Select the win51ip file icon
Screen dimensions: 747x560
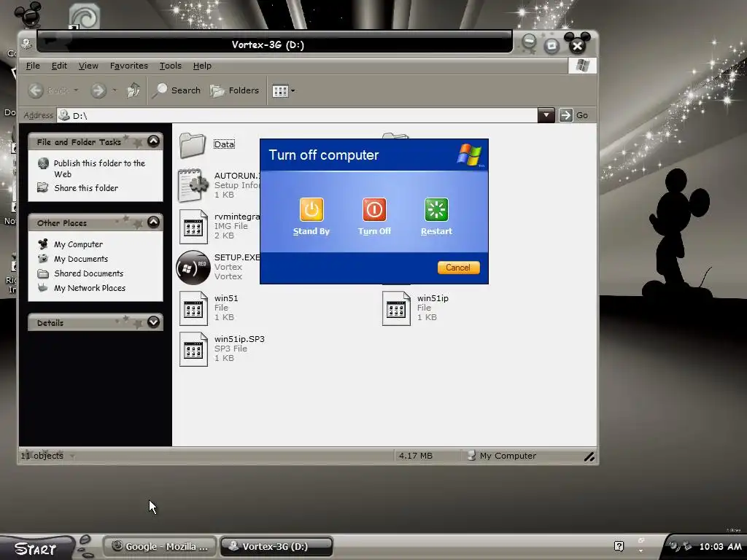[x=396, y=308]
